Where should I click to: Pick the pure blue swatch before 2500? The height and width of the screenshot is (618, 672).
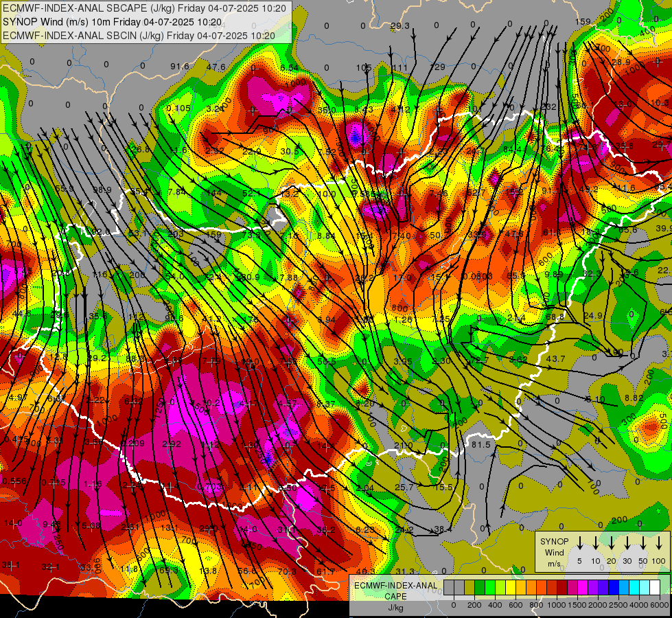(613, 588)
